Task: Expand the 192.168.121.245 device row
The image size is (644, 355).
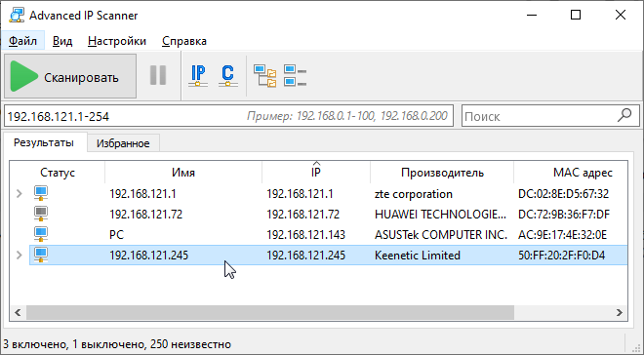Action: [x=19, y=256]
